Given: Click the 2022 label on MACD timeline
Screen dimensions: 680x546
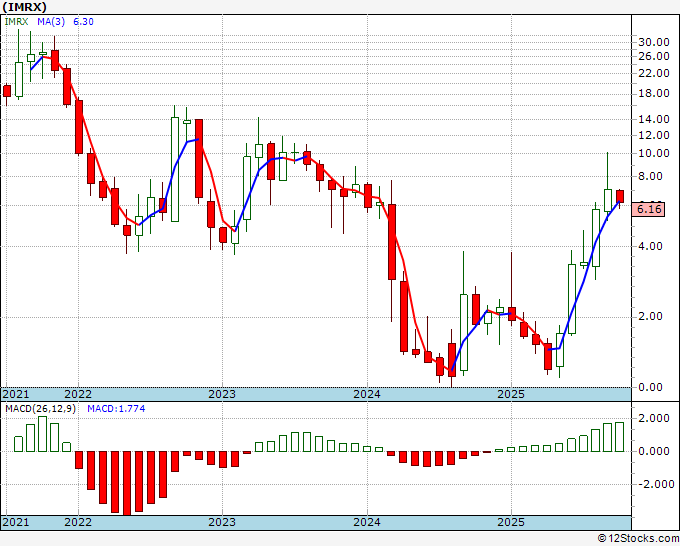Looking at the screenshot, I should click(78, 522).
